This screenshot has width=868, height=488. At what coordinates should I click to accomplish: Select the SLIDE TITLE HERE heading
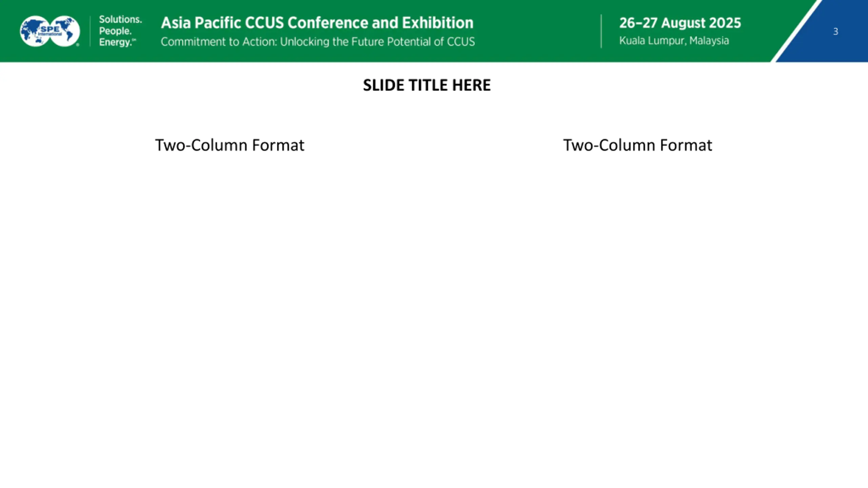point(427,85)
